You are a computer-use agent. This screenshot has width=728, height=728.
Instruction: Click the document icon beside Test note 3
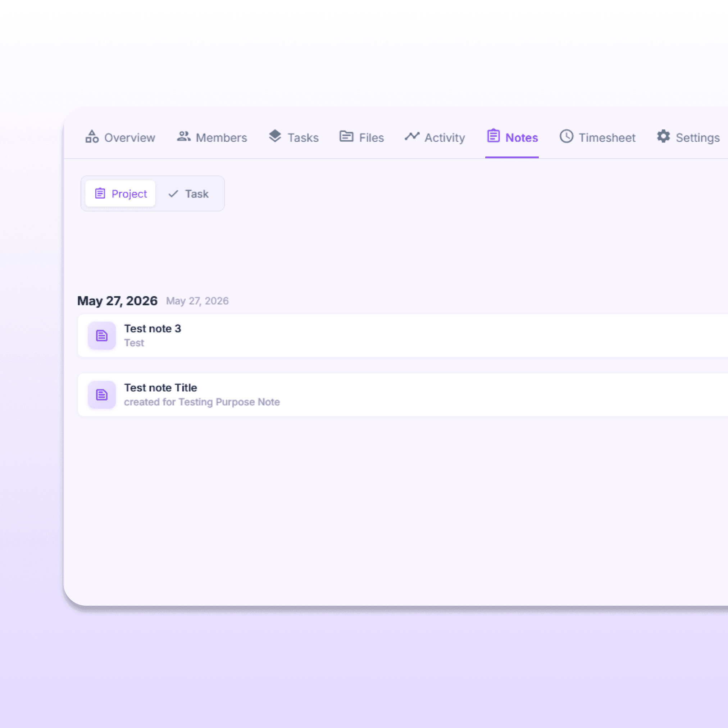point(102,335)
